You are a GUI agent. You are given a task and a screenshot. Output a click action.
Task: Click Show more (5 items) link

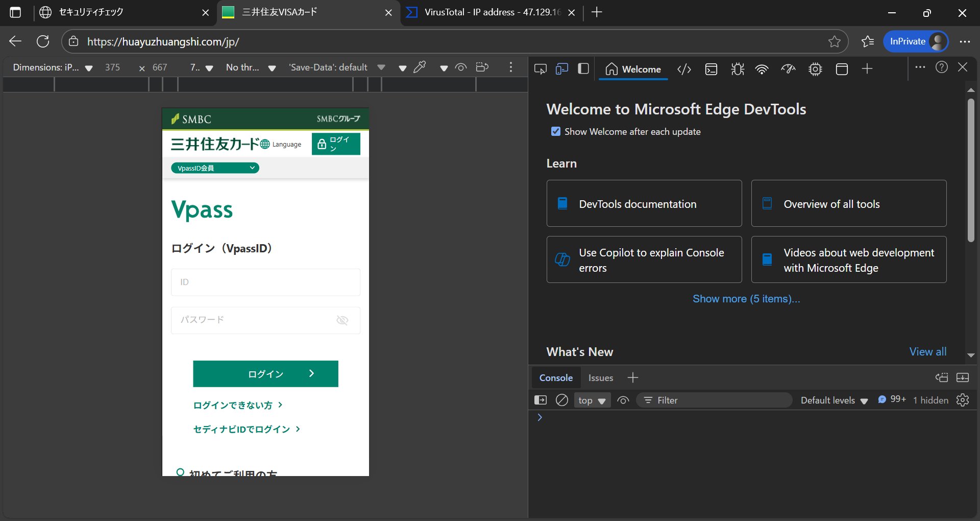746,299
